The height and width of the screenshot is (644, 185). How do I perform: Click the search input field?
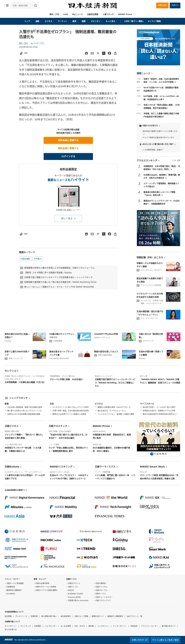click(22, 5)
